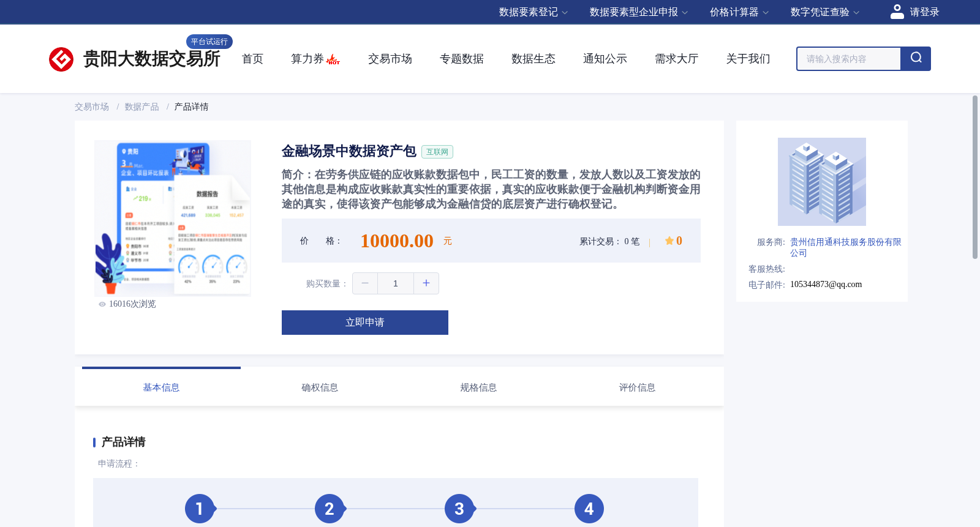The width and height of the screenshot is (980, 527).
Task: Click the 平台试运行 badge
Action: tap(209, 42)
